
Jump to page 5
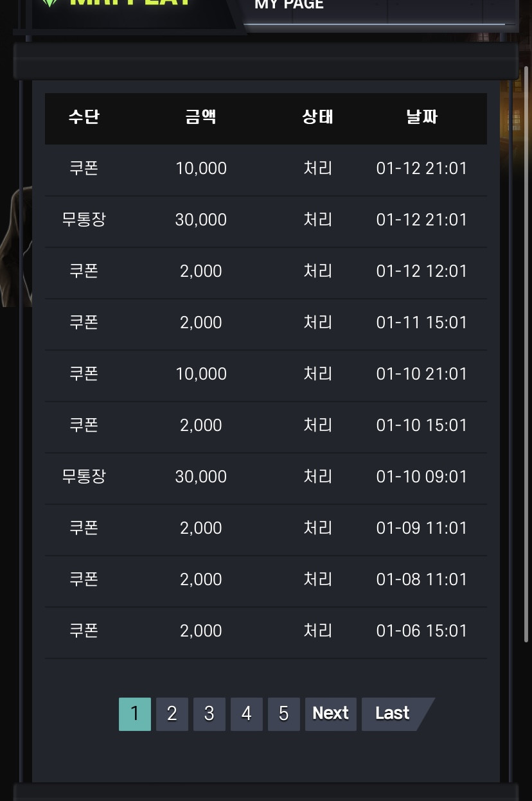pyautogui.click(x=284, y=714)
